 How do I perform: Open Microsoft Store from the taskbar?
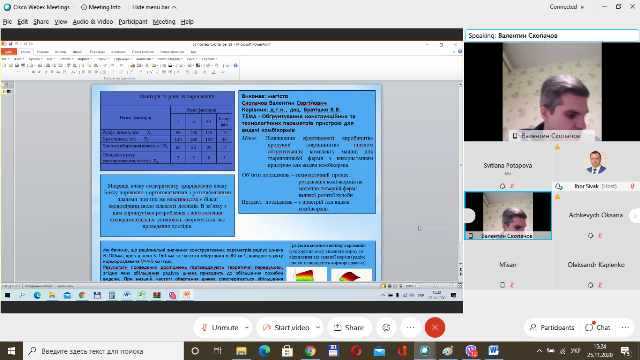coord(287,351)
